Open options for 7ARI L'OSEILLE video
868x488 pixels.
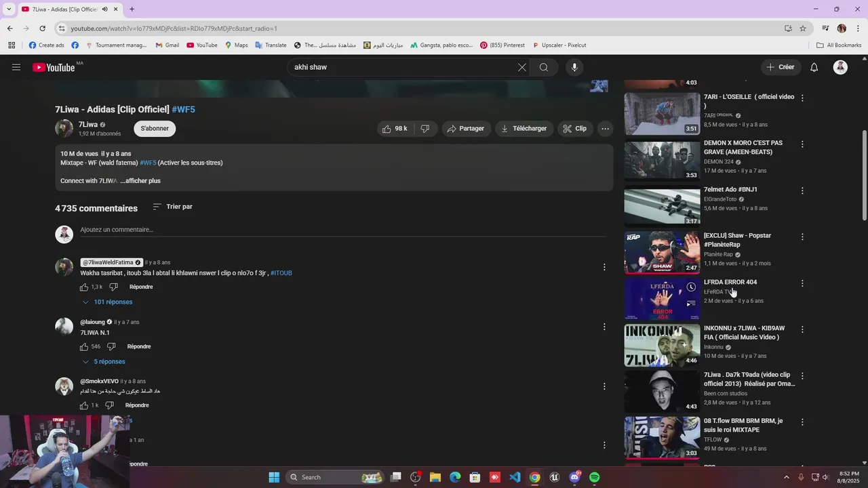[x=802, y=98]
